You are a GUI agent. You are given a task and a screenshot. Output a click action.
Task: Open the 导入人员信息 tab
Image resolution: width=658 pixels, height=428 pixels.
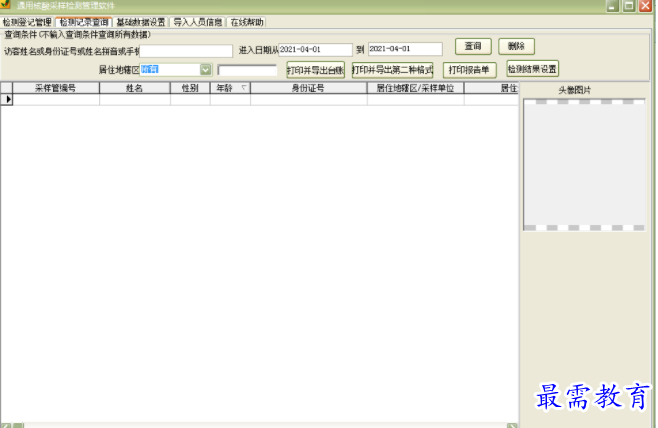coord(198,22)
